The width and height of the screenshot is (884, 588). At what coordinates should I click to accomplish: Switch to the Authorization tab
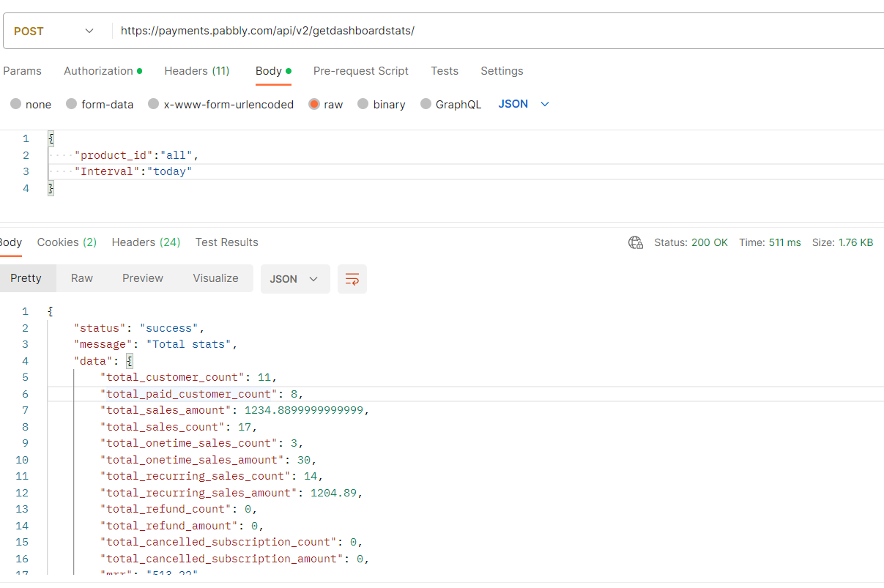pyautogui.click(x=103, y=71)
